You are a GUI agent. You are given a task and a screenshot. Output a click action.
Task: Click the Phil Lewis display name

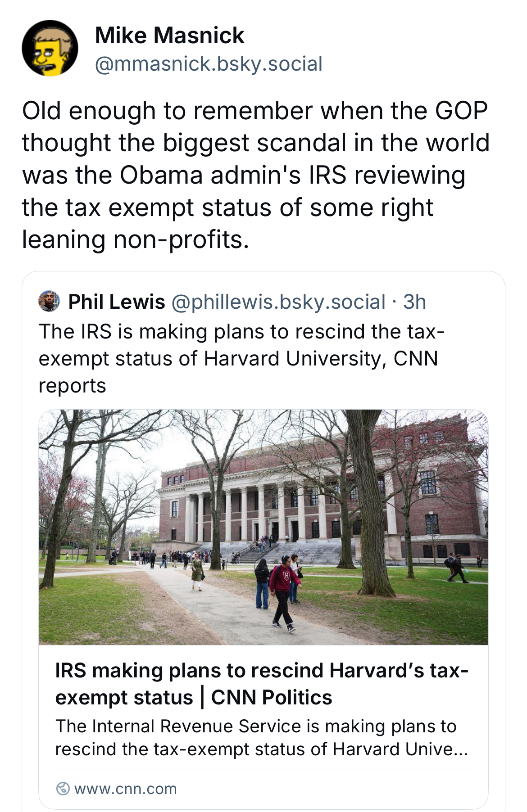pos(116,302)
